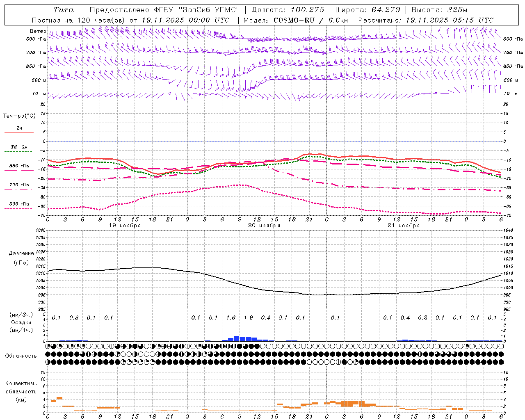Click the "(мм/3ч.)" precipitation unit label

(x=21, y=315)
